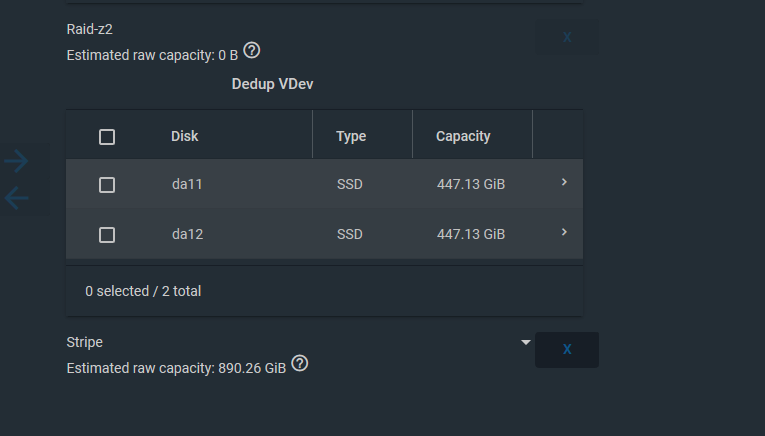
Task: Expand da11 row details chevron
Action: [x=564, y=182]
